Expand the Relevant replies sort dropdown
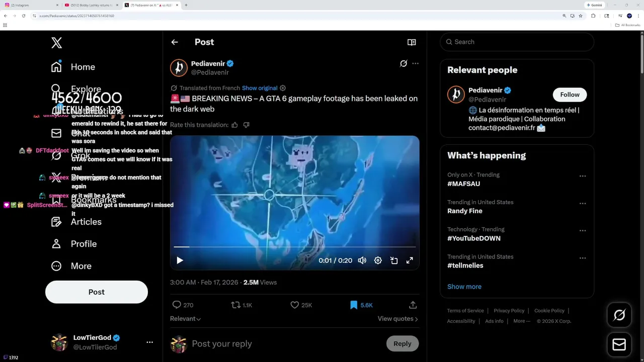The width and height of the screenshot is (644, 362). tap(186, 319)
